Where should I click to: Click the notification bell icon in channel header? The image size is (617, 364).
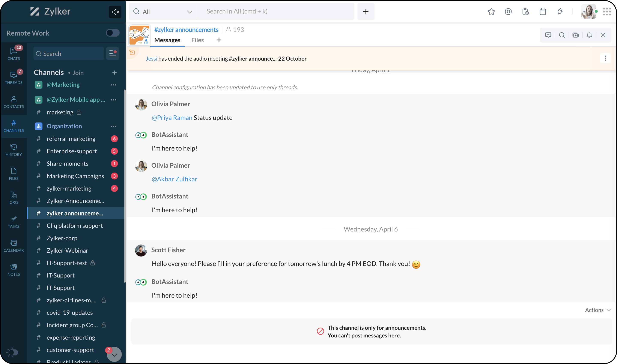[589, 35]
